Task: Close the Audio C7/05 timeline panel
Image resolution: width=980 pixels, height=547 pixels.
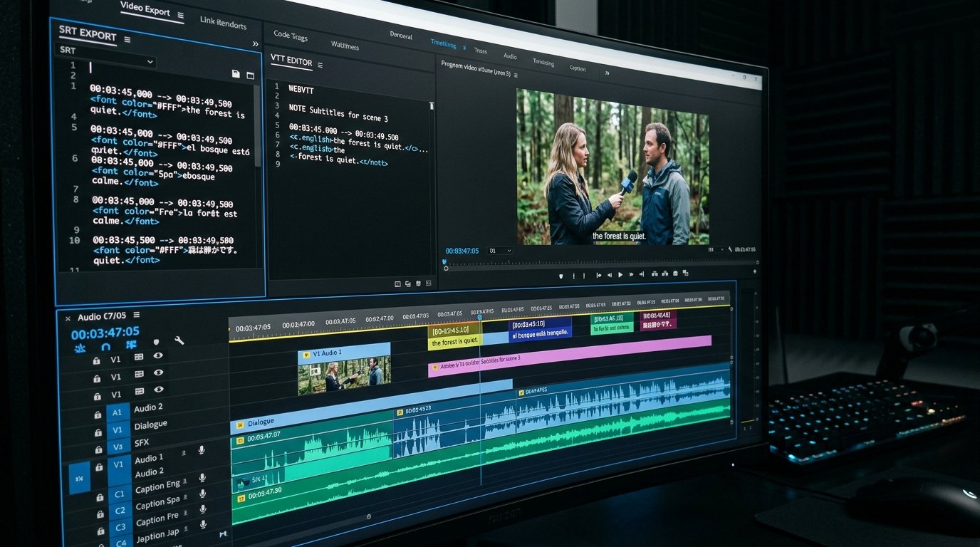Action: pos(68,318)
